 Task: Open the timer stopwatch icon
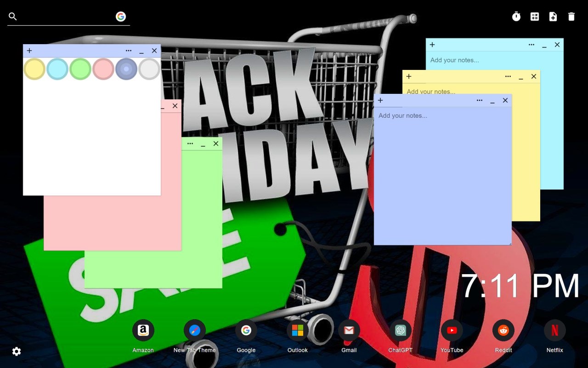(x=516, y=17)
